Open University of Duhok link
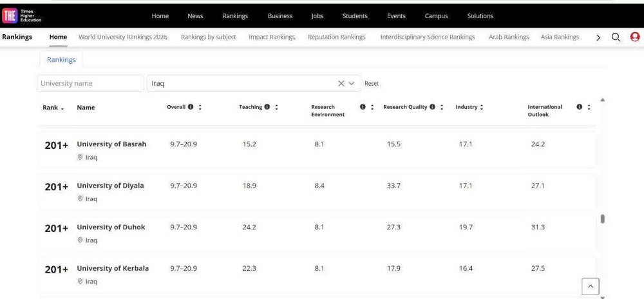The image size is (644, 299). pos(111,227)
